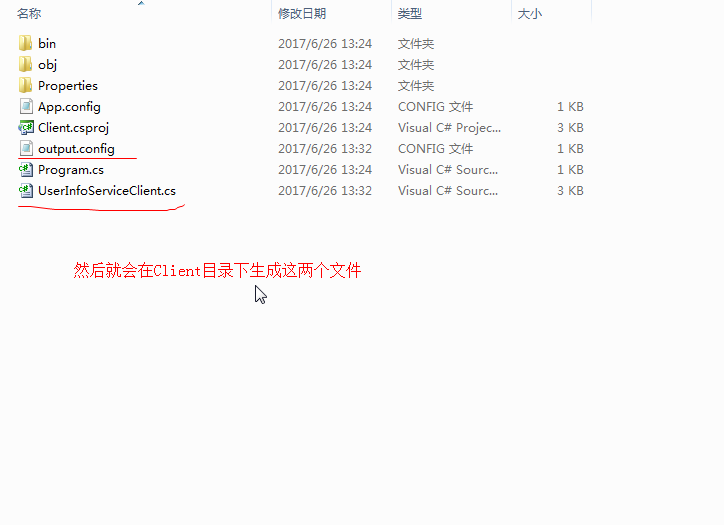Screen dimensions: 724x525
Task: Click the modified date of bin
Action: coord(325,43)
